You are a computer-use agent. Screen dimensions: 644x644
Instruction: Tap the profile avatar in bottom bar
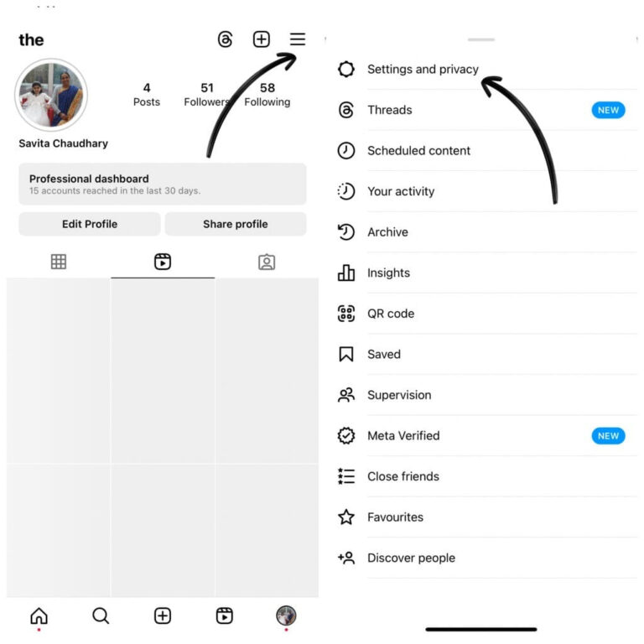[286, 615]
